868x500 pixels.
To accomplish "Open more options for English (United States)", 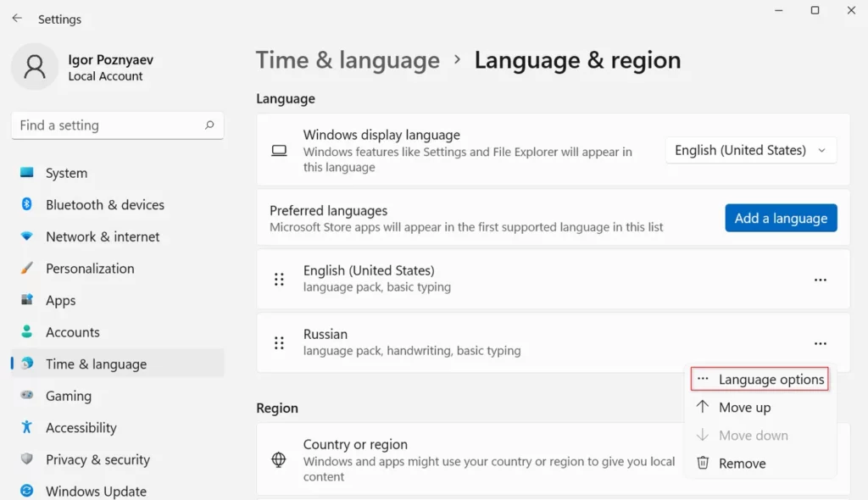I will point(820,280).
